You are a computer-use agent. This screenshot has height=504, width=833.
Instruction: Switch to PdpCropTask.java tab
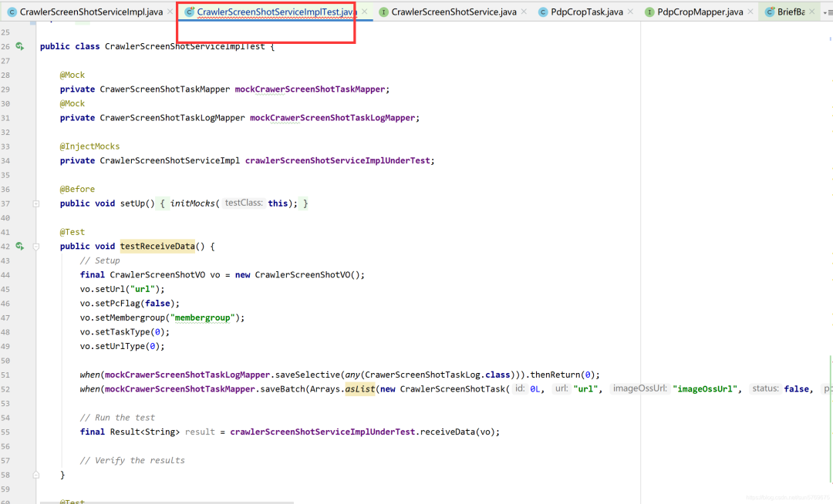pos(586,12)
